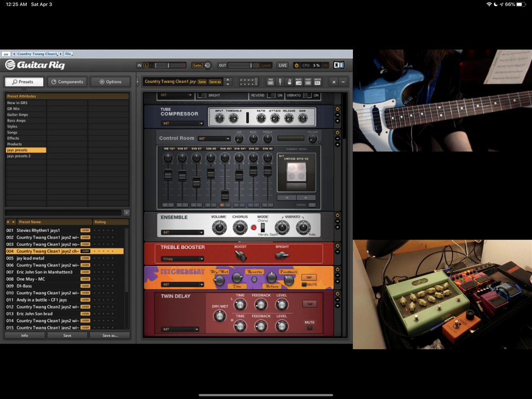The height and width of the screenshot is (399, 532).
Task: Open the Control Room INIT preset dropdown
Action: [214, 139]
